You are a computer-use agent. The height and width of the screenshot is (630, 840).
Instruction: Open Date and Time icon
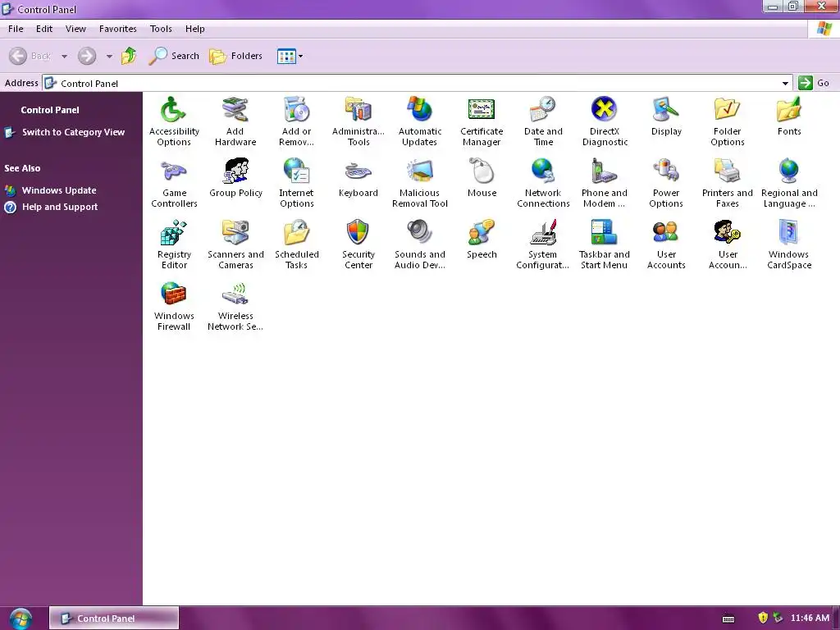tap(543, 121)
